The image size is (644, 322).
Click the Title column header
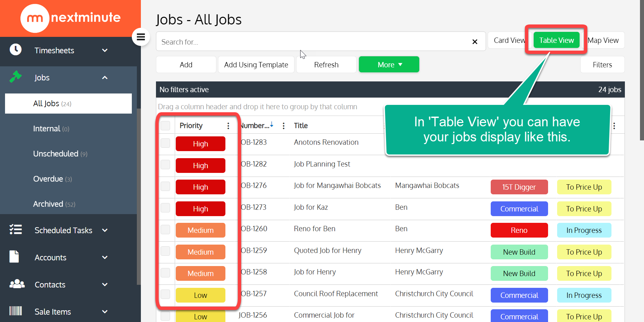point(301,126)
